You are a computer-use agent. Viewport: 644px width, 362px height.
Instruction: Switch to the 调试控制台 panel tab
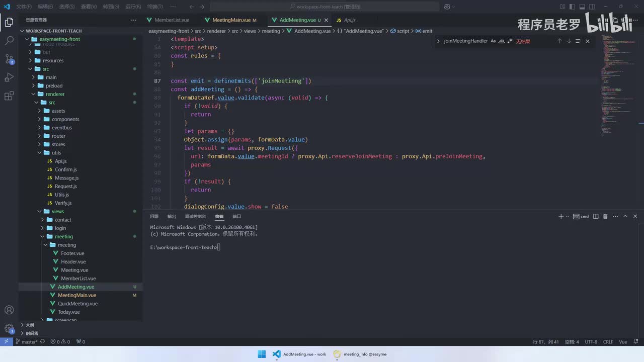tap(195, 217)
